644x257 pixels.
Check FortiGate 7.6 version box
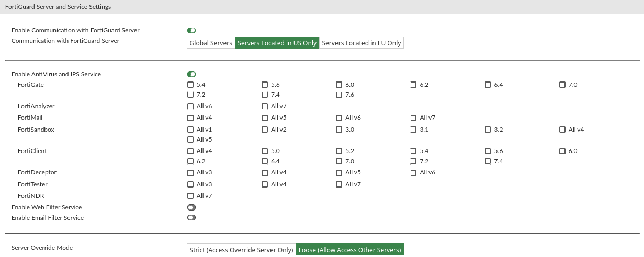click(x=339, y=95)
